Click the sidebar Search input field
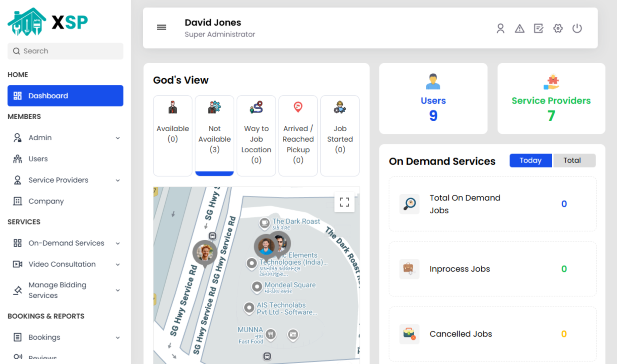 pyautogui.click(x=65, y=51)
